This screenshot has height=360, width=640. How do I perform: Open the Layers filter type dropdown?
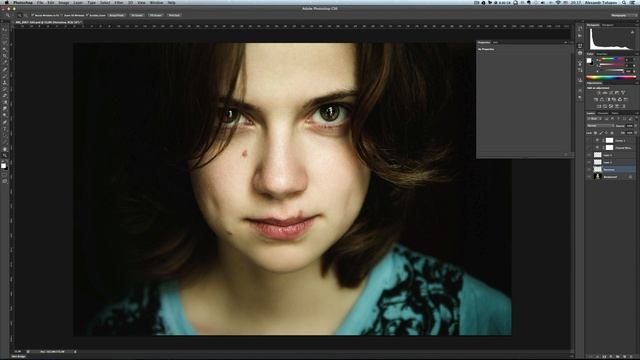click(x=594, y=118)
